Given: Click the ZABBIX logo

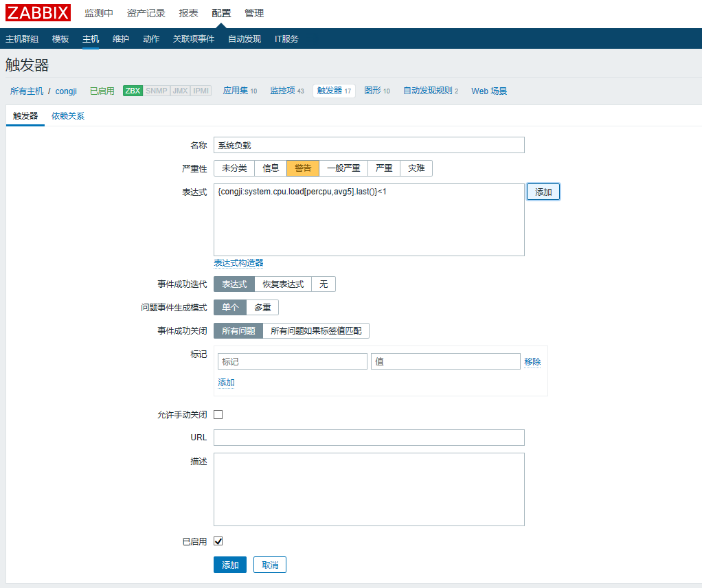Looking at the screenshot, I should (x=38, y=13).
